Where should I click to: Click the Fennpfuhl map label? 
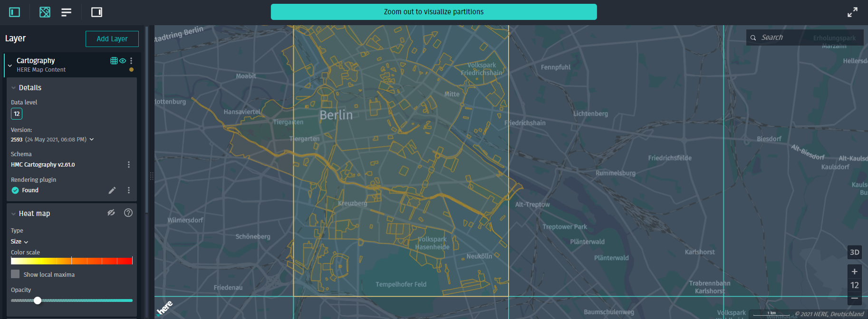coord(555,67)
